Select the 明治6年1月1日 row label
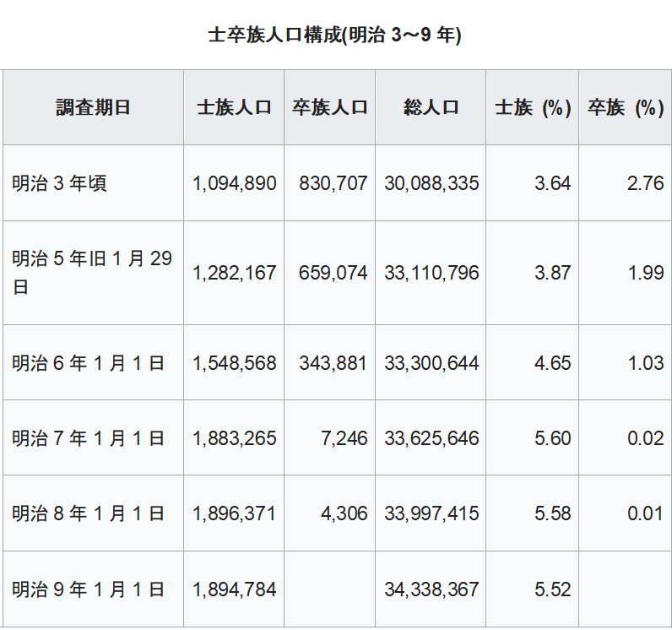 tap(88, 363)
